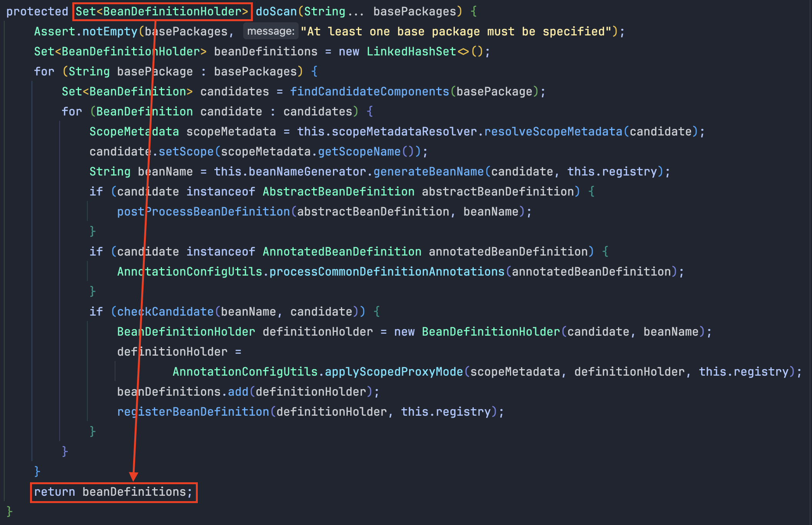Click the string literal about base package
This screenshot has height=525, width=812.
coord(456,32)
